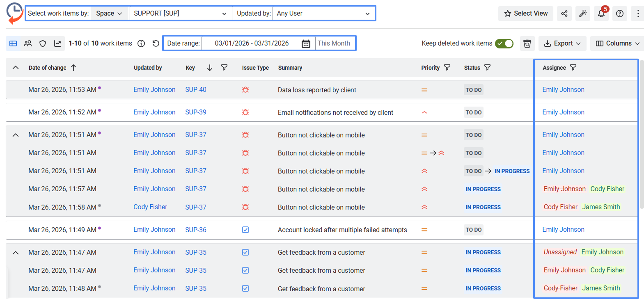The height and width of the screenshot is (299, 644).
Task: Refresh the work items list
Action: pyautogui.click(x=156, y=43)
